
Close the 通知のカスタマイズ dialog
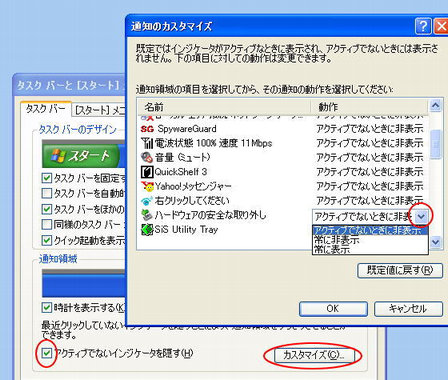[441, 26]
